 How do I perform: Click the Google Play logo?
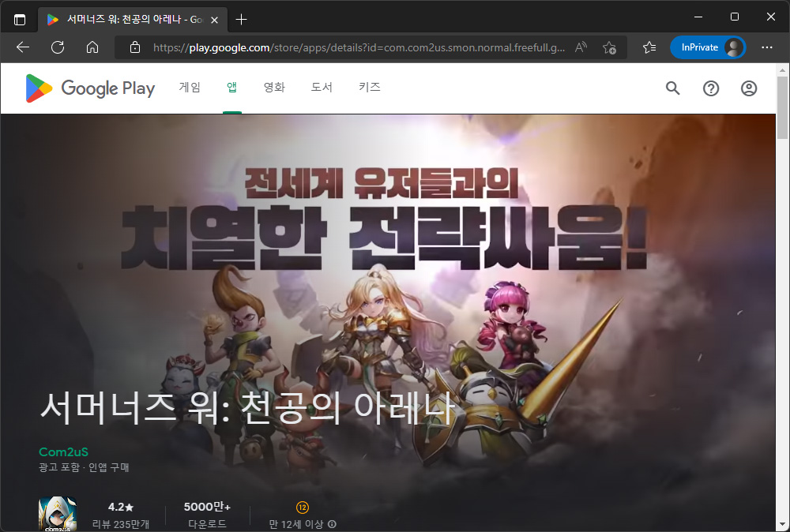click(x=91, y=88)
